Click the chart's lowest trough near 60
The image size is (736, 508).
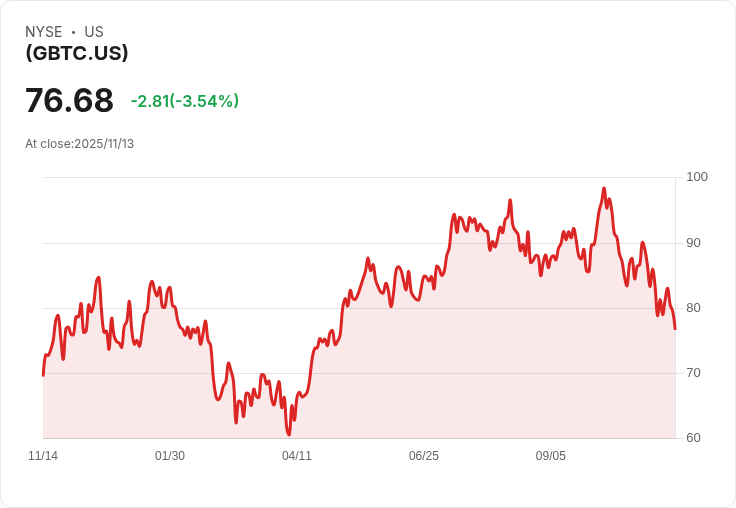[288, 434]
